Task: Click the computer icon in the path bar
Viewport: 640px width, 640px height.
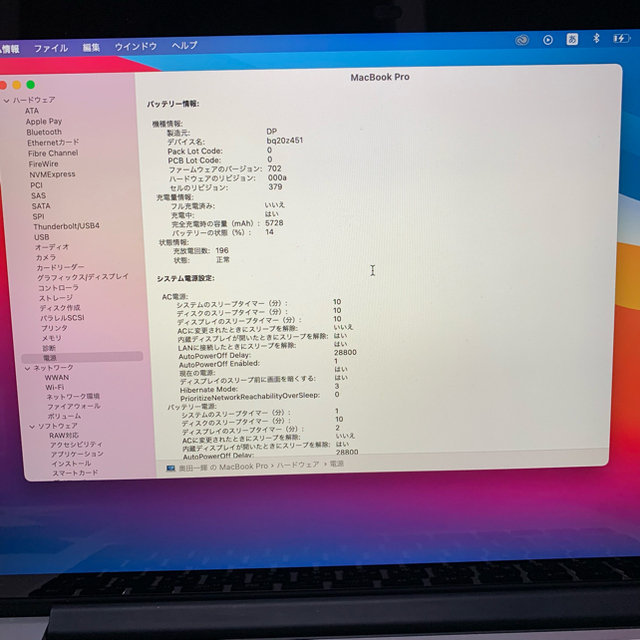Action: 171,468
